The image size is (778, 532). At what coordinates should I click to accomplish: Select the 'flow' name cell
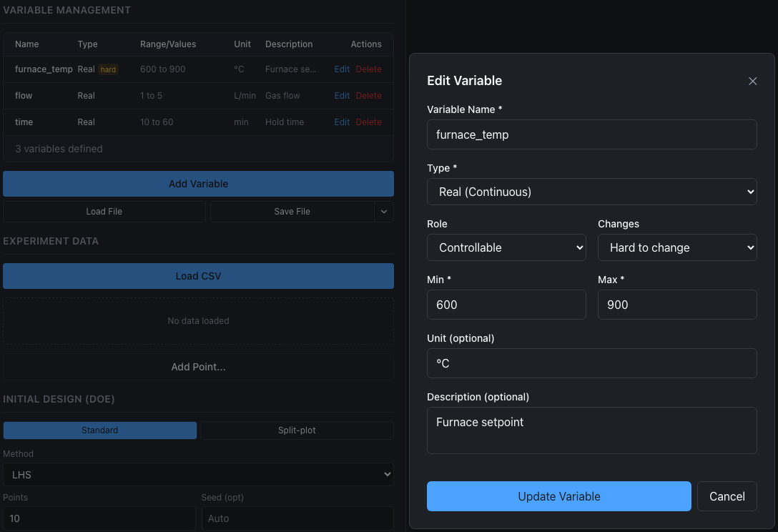coord(24,95)
